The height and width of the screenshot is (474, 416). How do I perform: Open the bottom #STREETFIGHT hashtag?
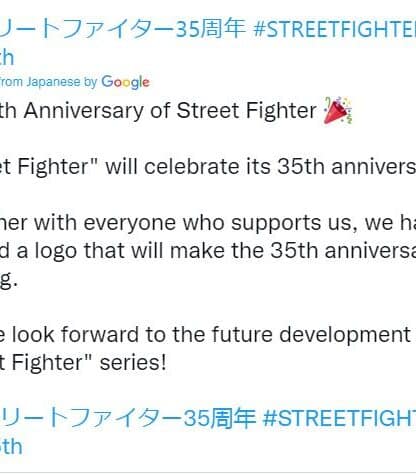pos(339,418)
